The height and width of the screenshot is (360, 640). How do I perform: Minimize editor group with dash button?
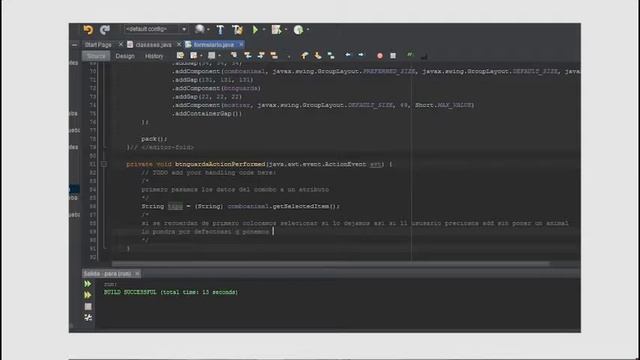74,44
